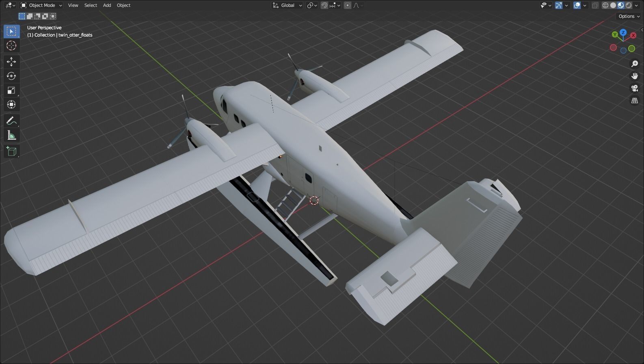Screen dimensions: 644x364
Task: Switch to wireframe viewport shading
Action: (605, 5)
